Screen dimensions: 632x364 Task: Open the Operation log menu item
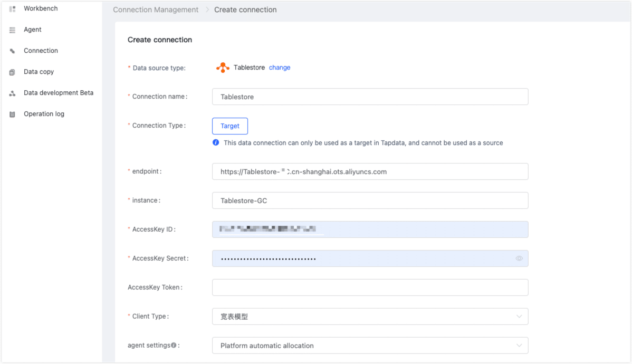pos(44,114)
